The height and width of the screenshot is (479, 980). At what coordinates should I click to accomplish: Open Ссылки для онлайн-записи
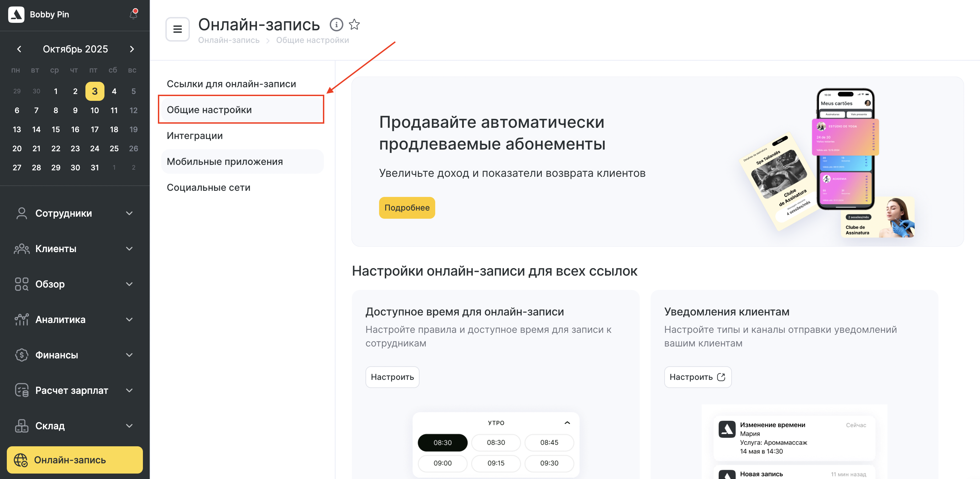pyautogui.click(x=231, y=84)
